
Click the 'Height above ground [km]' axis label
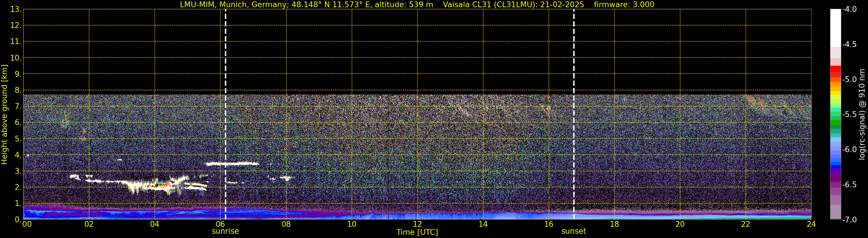[x=4, y=115]
